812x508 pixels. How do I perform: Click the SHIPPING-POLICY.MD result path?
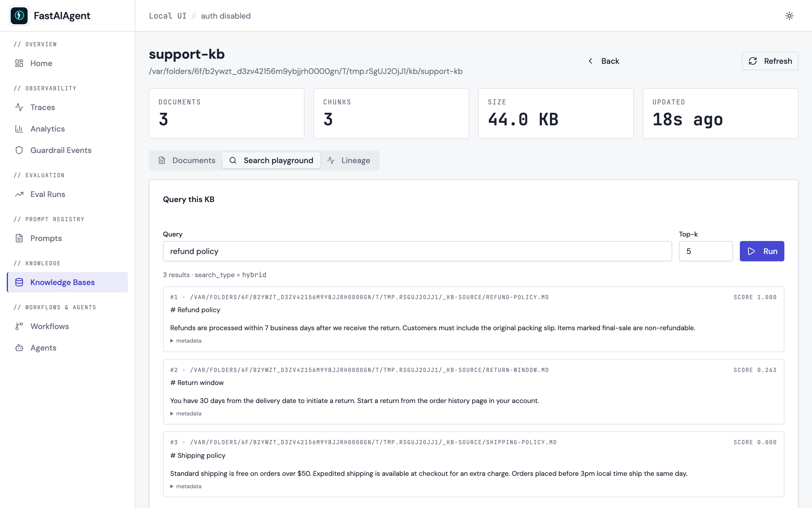pos(373,443)
